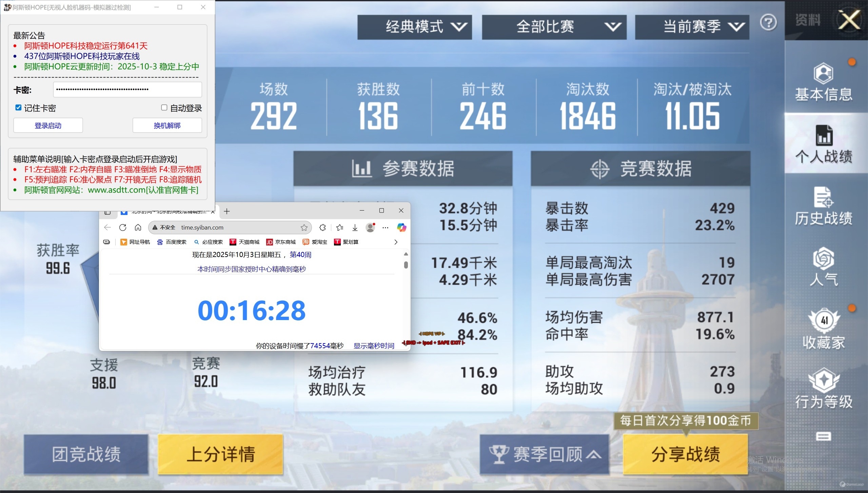Open a new browser tab

(227, 211)
